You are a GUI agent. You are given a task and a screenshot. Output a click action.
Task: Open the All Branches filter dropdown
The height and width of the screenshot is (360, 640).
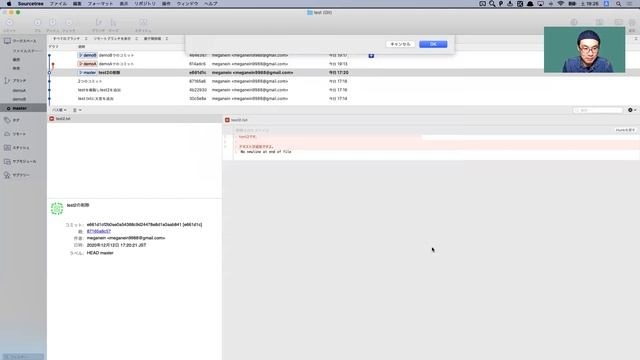click(x=70, y=38)
